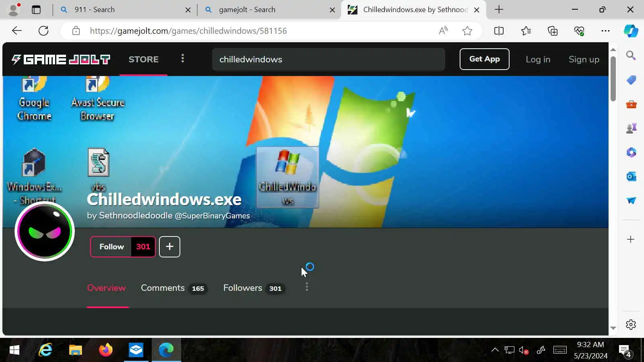Open the Edge sidebar settings gear
The width and height of the screenshot is (644, 362).
[x=631, y=325]
